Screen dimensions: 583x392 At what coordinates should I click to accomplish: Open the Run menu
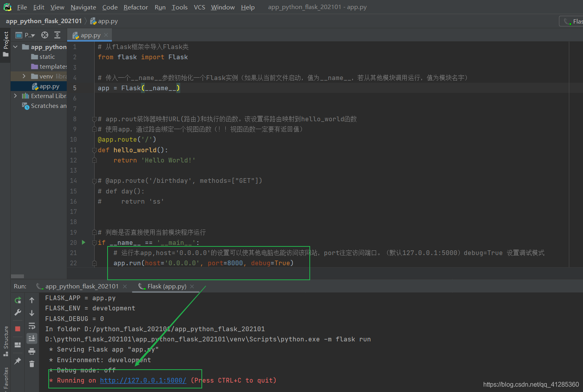pos(160,7)
